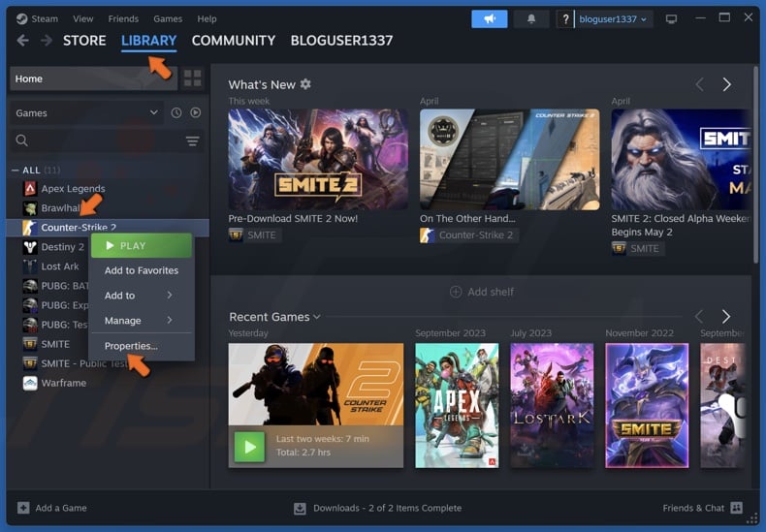Open the Steam menu
Viewport: 766px width, 532px height.
coord(45,19)
